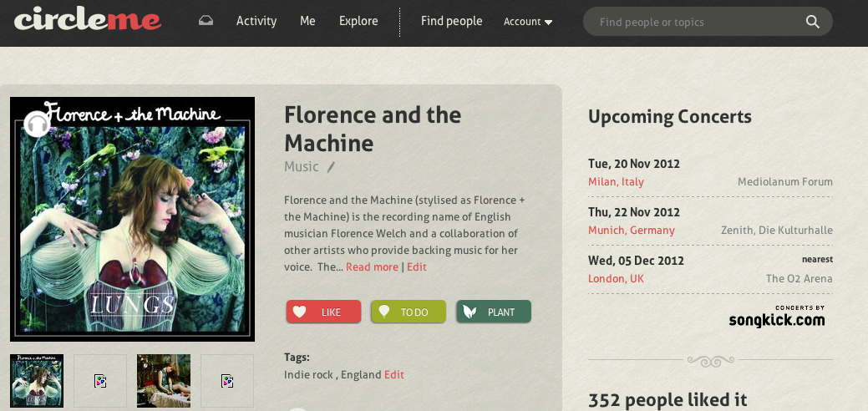Viewport: 868px width, 411px height.
Task: Open the Songkick concerts logo
Action: (776, 317)
